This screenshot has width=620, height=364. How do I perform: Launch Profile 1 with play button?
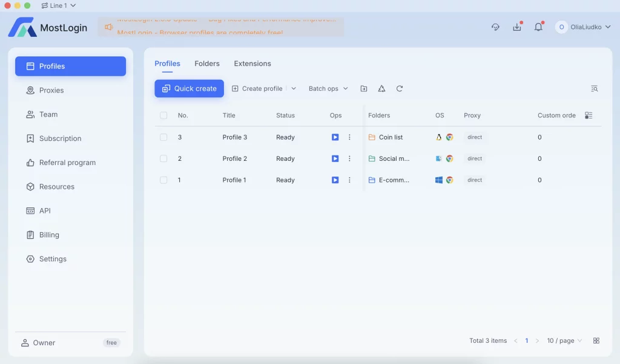pos(335,180)
